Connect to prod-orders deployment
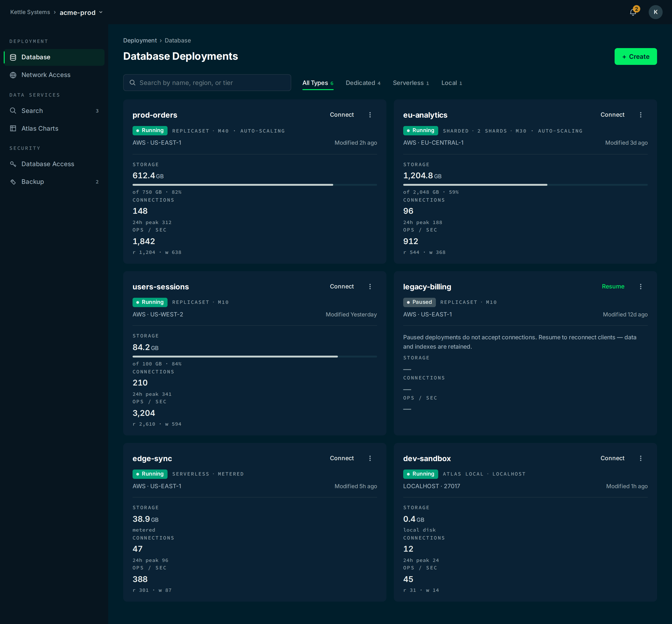Viewport: 672px width, 624px height. point(342,115)
